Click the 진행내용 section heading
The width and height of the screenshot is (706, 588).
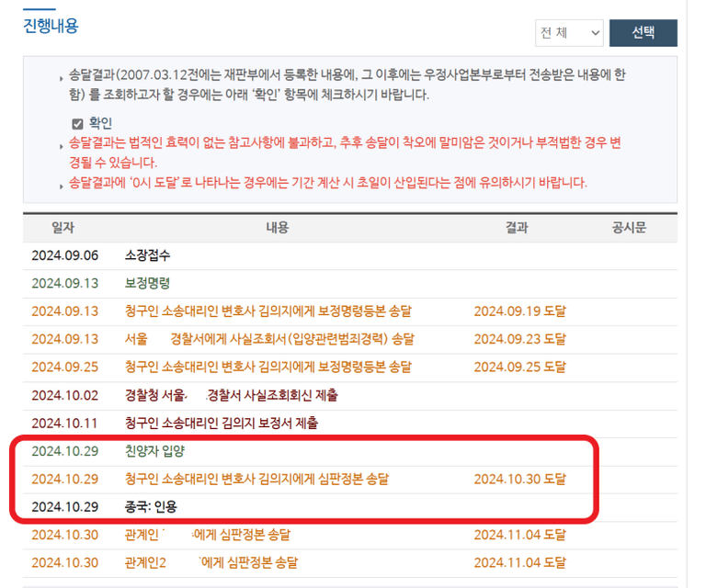tap(51, 26)
